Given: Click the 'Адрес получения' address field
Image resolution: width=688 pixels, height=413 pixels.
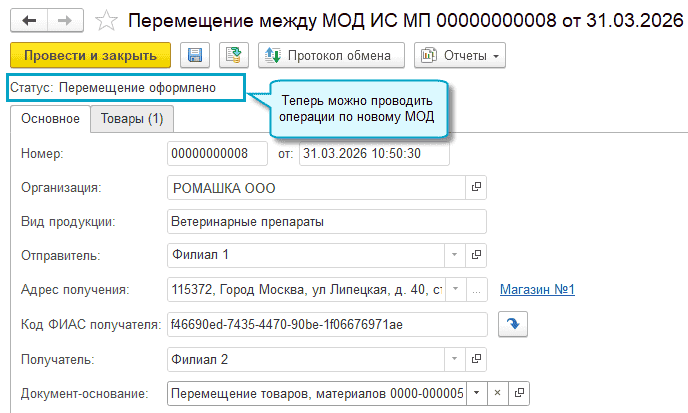Looking at the screenshot, I should 306,290.
